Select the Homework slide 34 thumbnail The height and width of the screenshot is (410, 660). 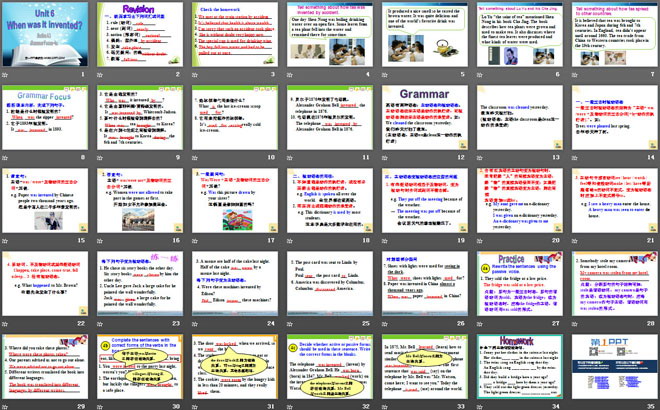tap(520, 366)
